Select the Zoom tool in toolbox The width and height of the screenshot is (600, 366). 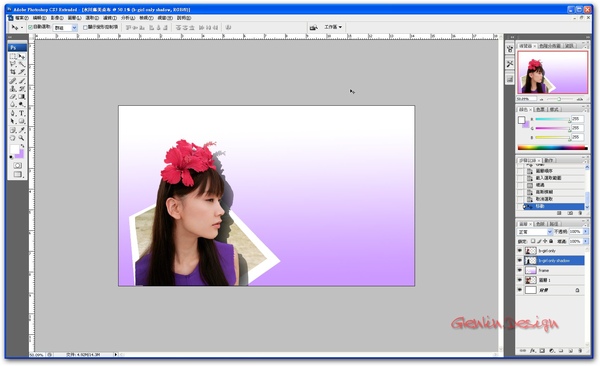(x=22, y=138)
